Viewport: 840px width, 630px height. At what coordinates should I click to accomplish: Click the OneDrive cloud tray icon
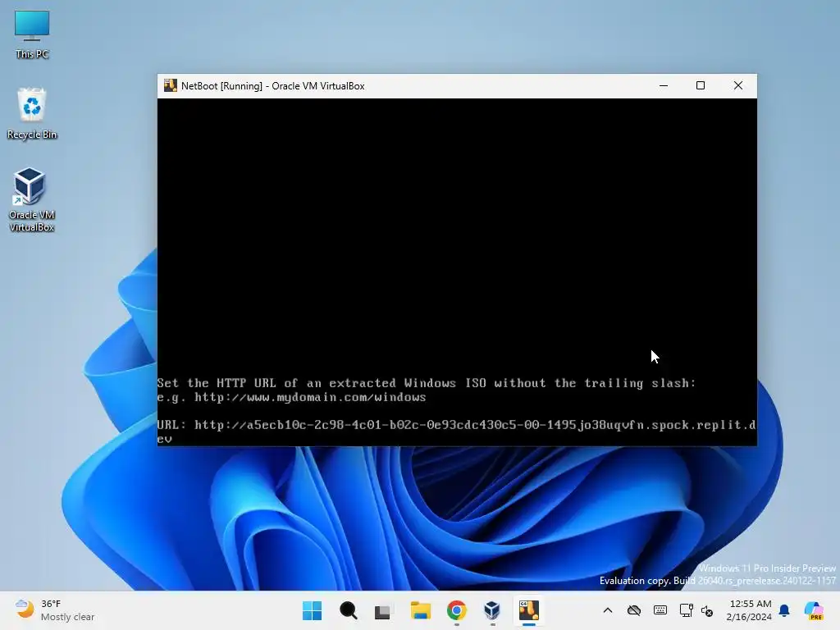coord(634,610)
